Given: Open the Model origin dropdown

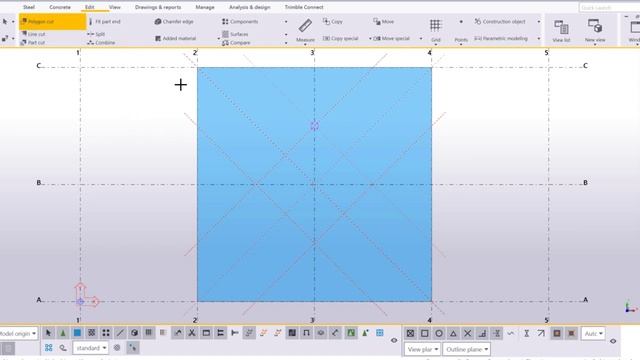Looking at the screenshot, I should (x=18, y=333).
